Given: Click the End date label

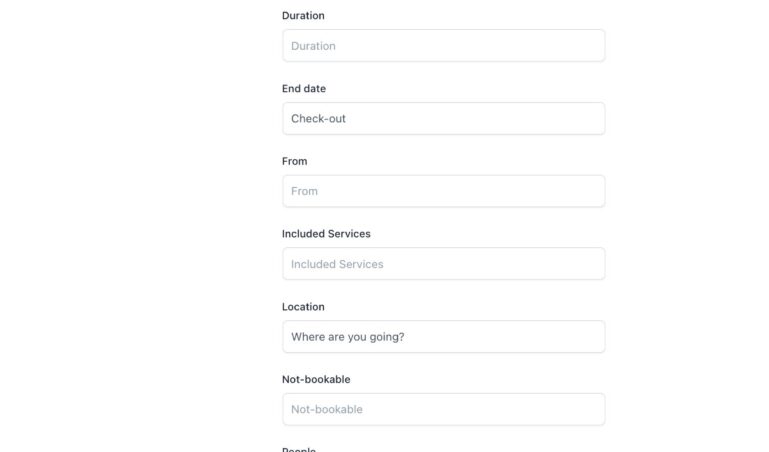Looking at the screenshot, I should click(x=304, y=89).
